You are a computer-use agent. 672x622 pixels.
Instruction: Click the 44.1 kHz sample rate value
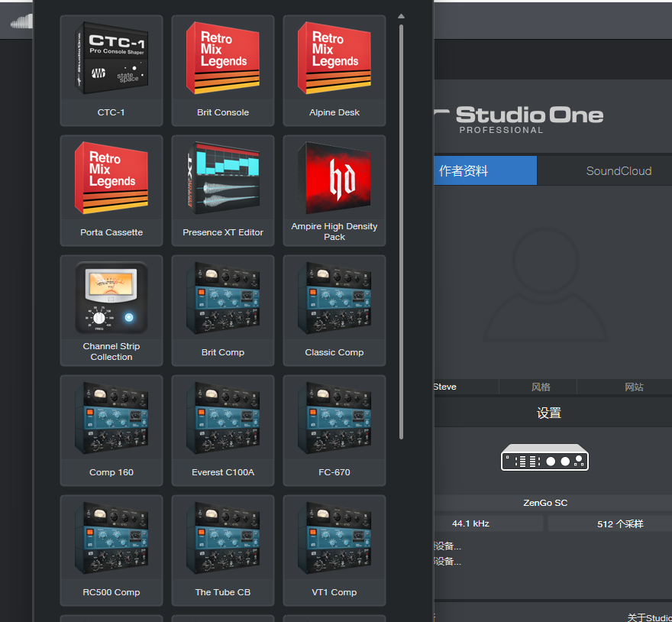(x=470, y=523)
